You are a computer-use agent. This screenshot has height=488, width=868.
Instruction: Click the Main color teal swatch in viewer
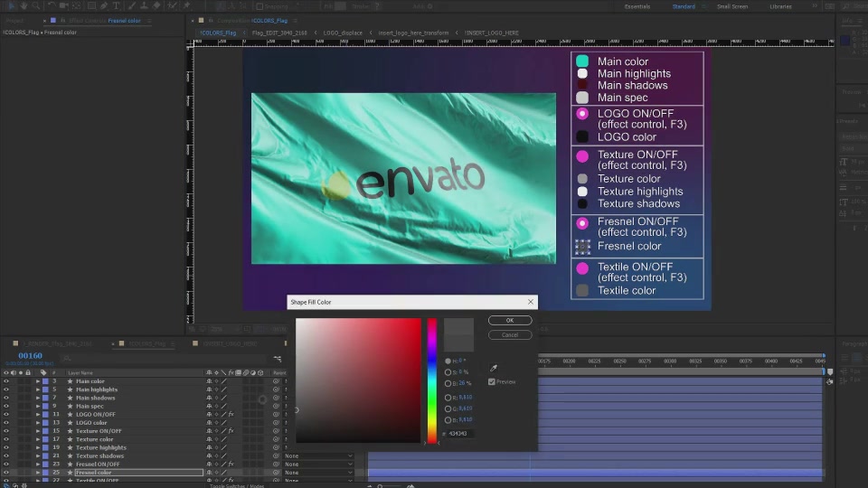(581, 61)
